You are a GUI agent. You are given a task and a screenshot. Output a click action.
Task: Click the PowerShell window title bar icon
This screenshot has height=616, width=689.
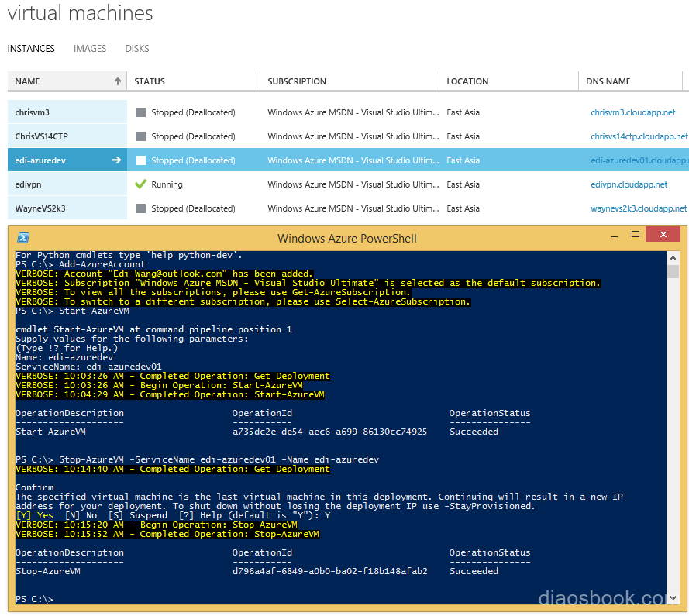click(22, 238)
